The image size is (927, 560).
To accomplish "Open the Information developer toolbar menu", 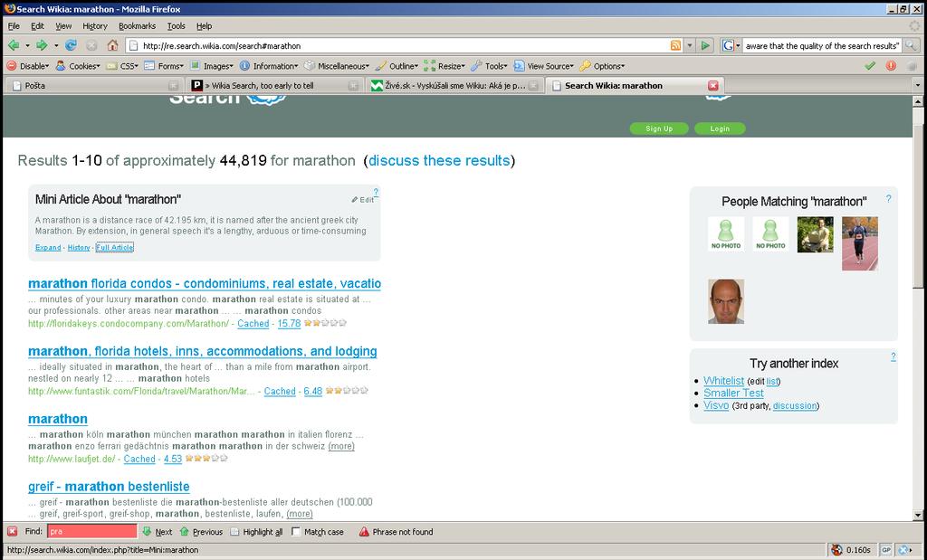I will tap(269, 66).
